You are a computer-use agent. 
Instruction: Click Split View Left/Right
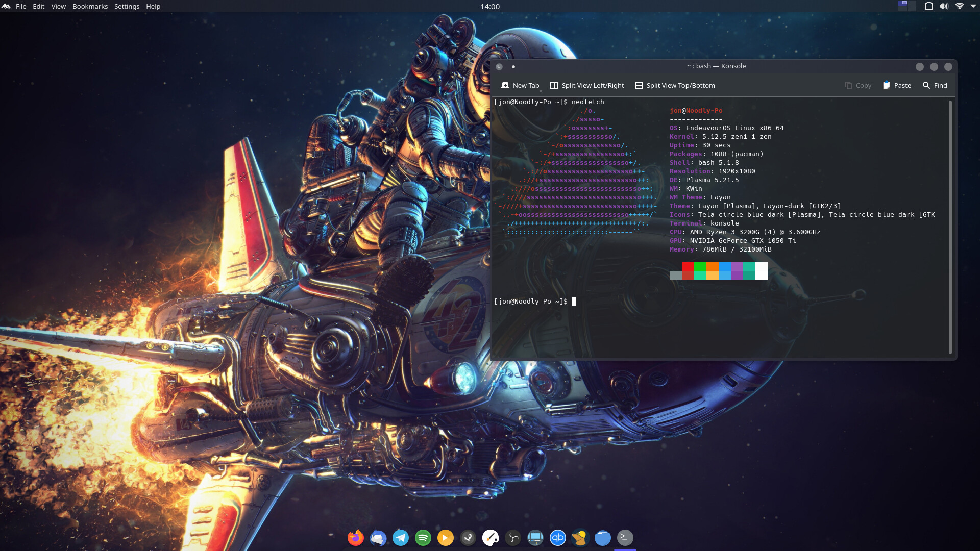[x=587, y=86]
